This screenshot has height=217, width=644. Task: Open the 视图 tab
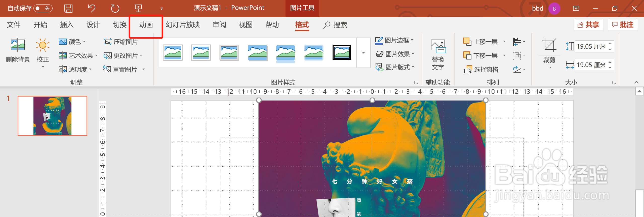[x=246, y=25]
